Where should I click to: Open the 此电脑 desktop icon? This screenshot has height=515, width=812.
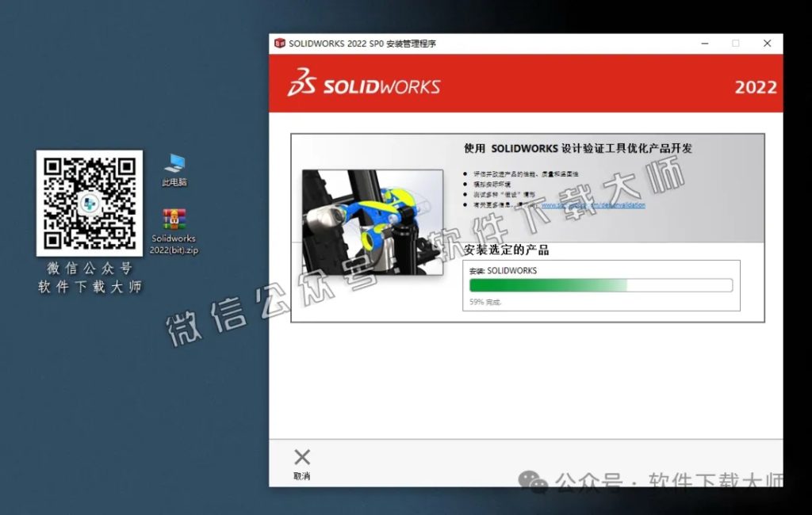[173, 169]
